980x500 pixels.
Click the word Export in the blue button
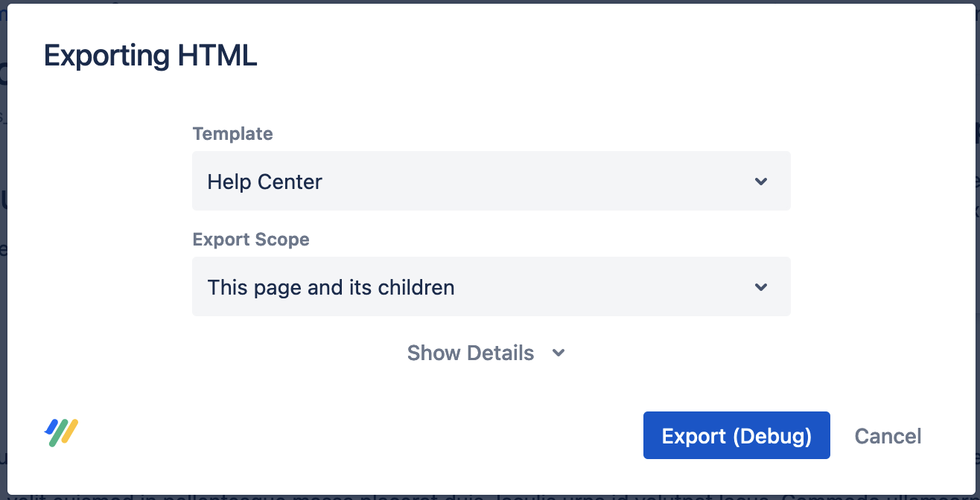tap(693, 436)
